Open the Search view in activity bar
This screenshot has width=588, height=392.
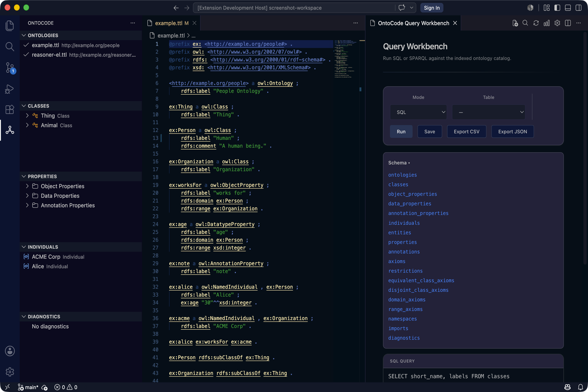tap(10, 47)
